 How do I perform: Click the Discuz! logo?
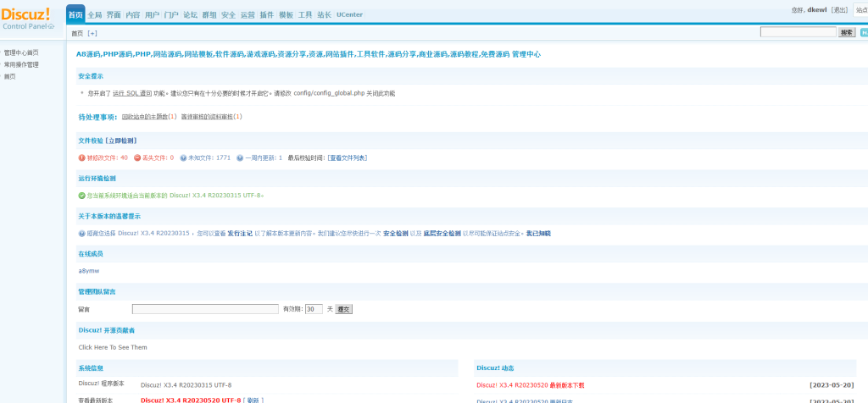point(25,13)
